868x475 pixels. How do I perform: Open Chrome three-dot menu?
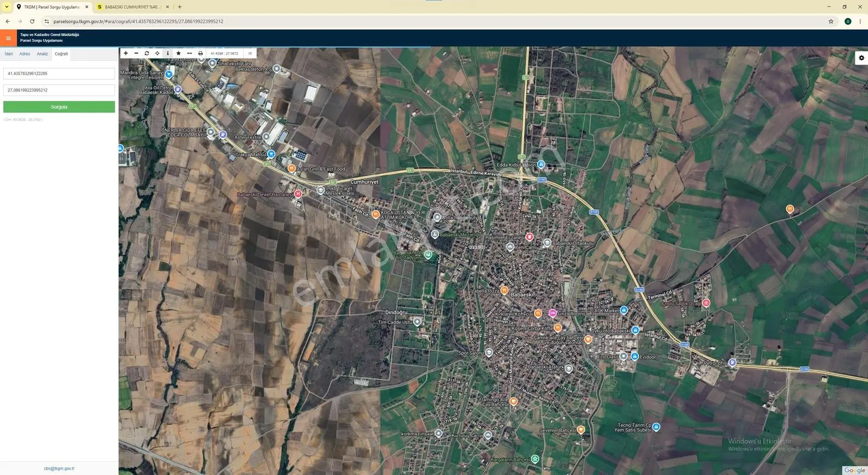pyautogui.click(x=860, y=22)
